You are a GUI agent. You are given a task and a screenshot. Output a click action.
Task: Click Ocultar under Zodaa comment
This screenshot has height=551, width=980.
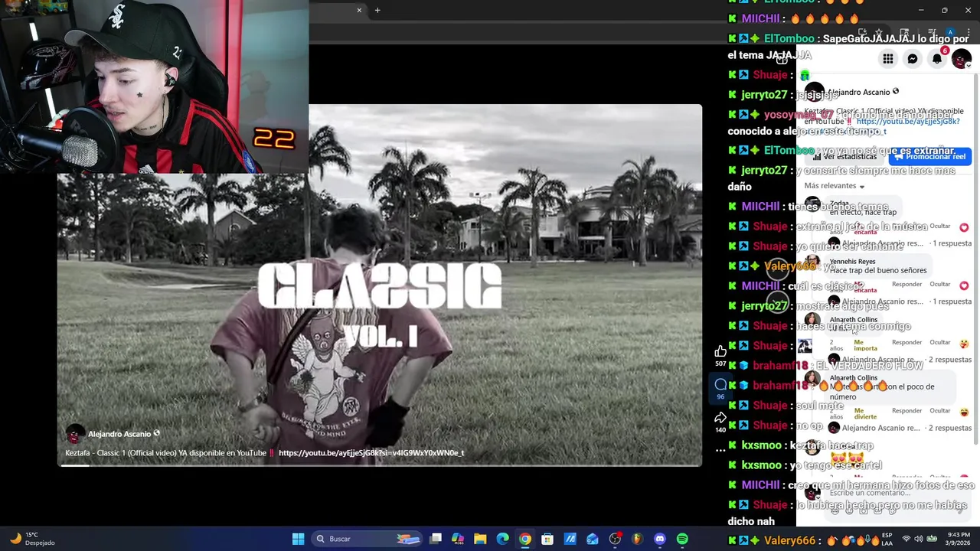tap(940, 226)
